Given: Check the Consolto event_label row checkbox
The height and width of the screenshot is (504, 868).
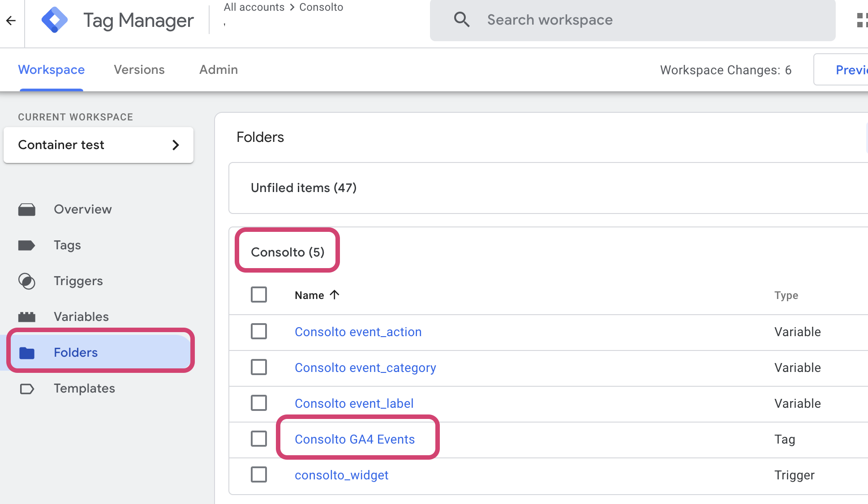Looking at the screenshot, I should point(259,403).
